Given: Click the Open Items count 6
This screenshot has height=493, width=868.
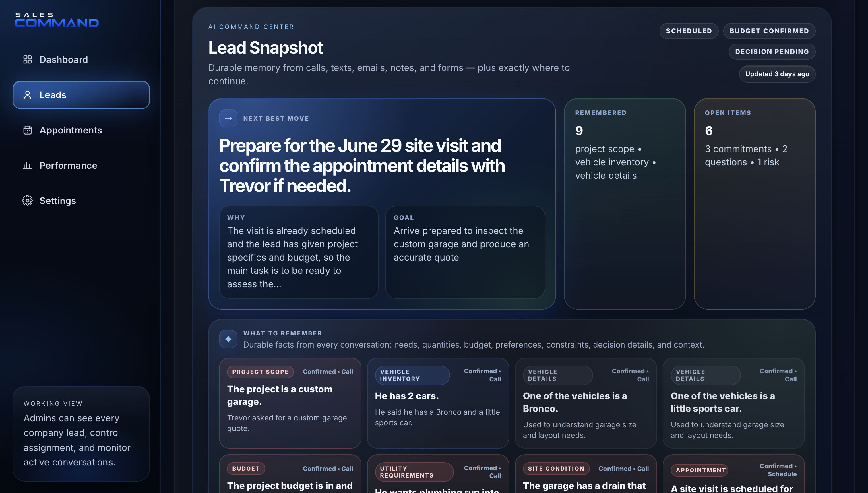Looking at the screenshot, I should (x=708, y=130).
